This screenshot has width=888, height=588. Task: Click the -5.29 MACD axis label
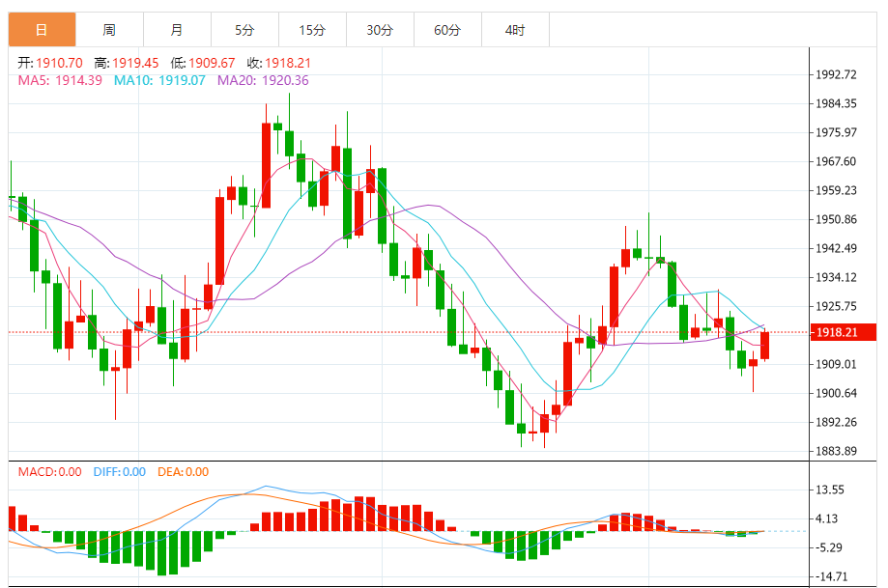828,547
